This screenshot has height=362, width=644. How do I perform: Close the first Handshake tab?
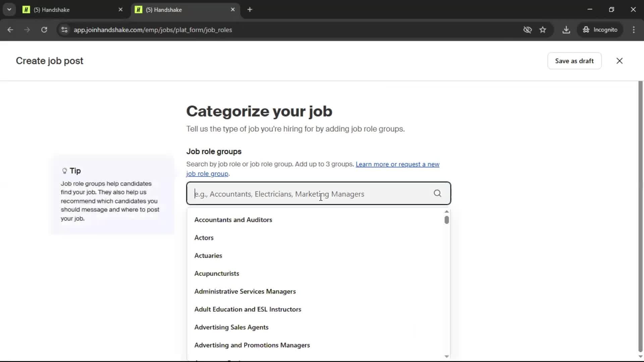(120, 10)
